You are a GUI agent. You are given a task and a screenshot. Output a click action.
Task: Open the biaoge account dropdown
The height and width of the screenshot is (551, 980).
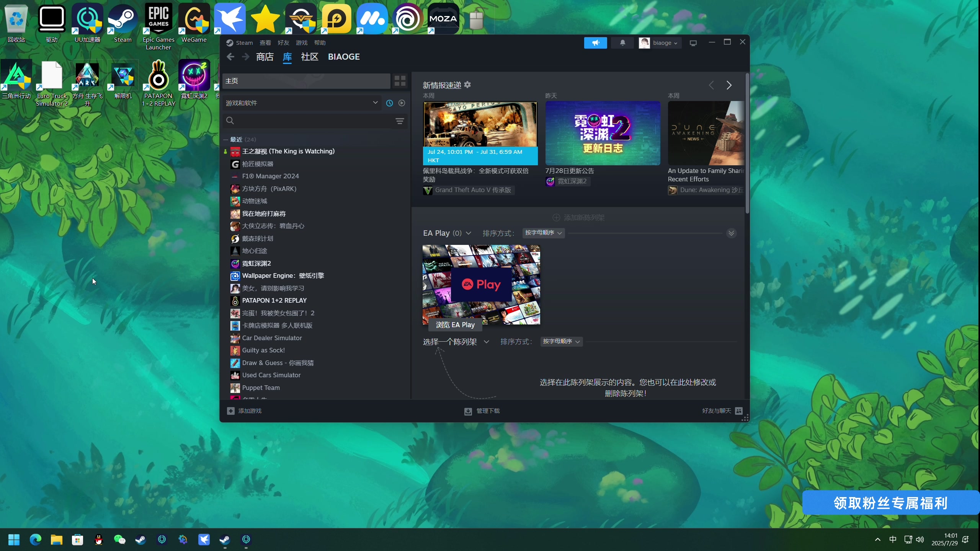[660, 43]
